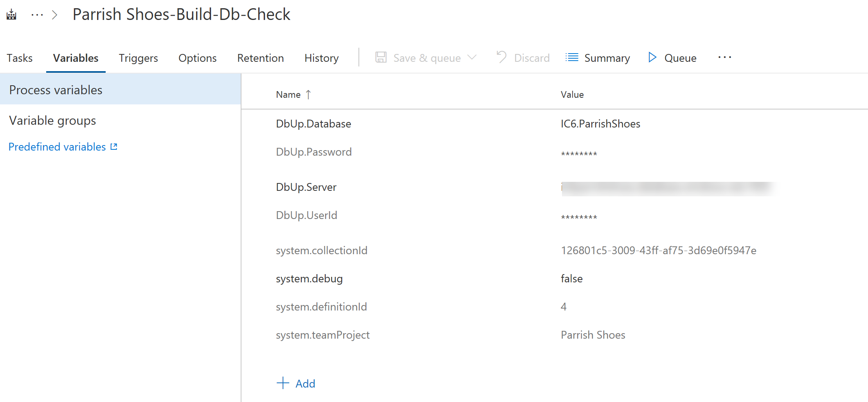Edit the DbUp.Database value field

click(600, 124)
